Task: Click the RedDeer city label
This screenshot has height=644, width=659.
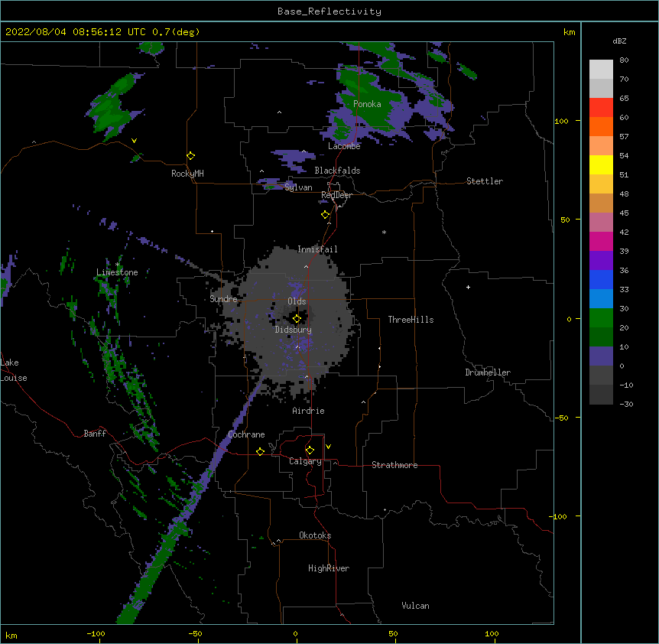Action: pos(336,195)
